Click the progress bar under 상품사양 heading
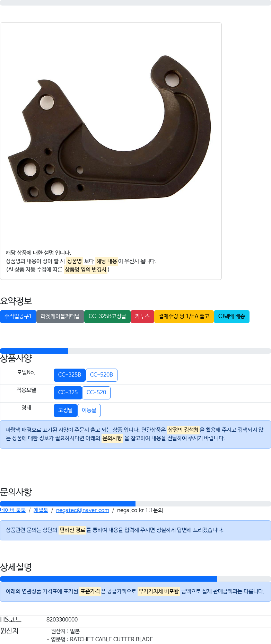 click(x=135, y=351)
